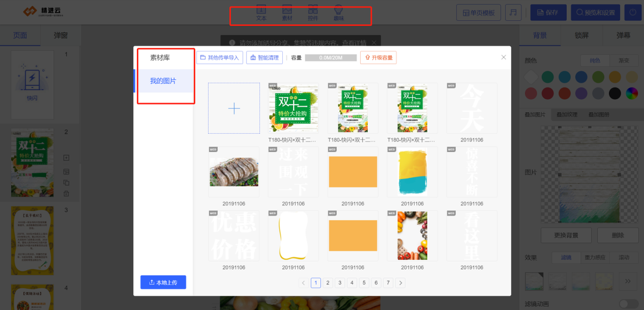Screen dimensions: 644x310
Task: Open the music note settings button
Action: (514, 12)
